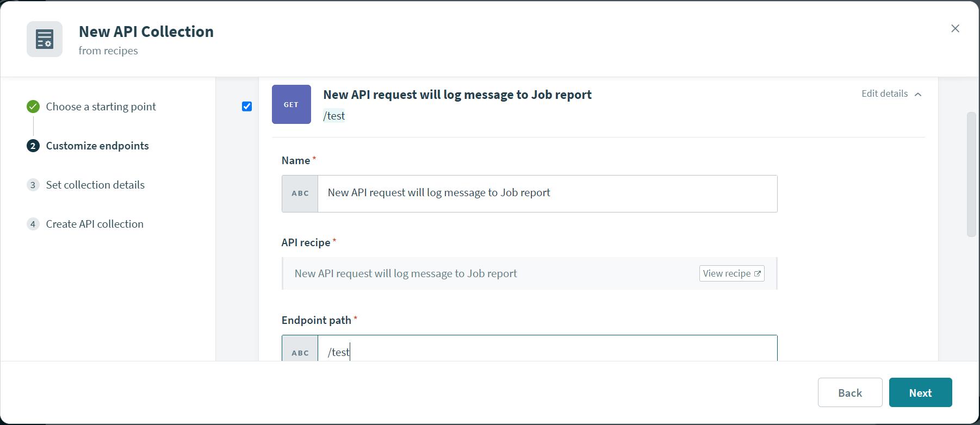Click the step 4 number badge
Screen dimensions: 980x425
(x=33, y=224)
